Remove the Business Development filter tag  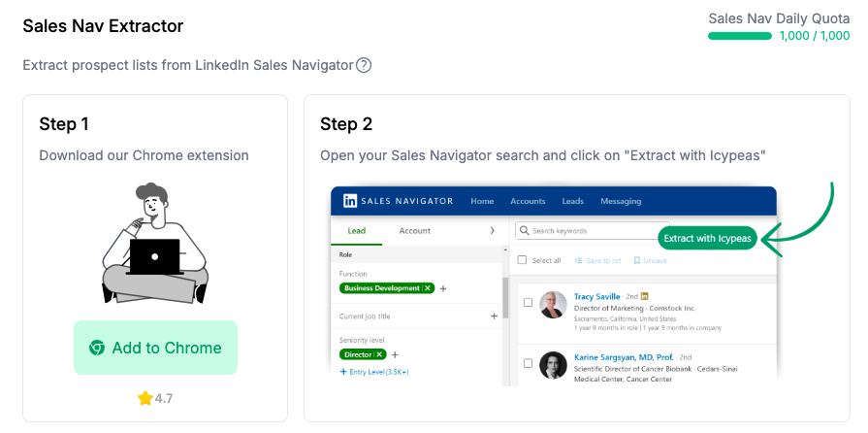coord(428,288)
